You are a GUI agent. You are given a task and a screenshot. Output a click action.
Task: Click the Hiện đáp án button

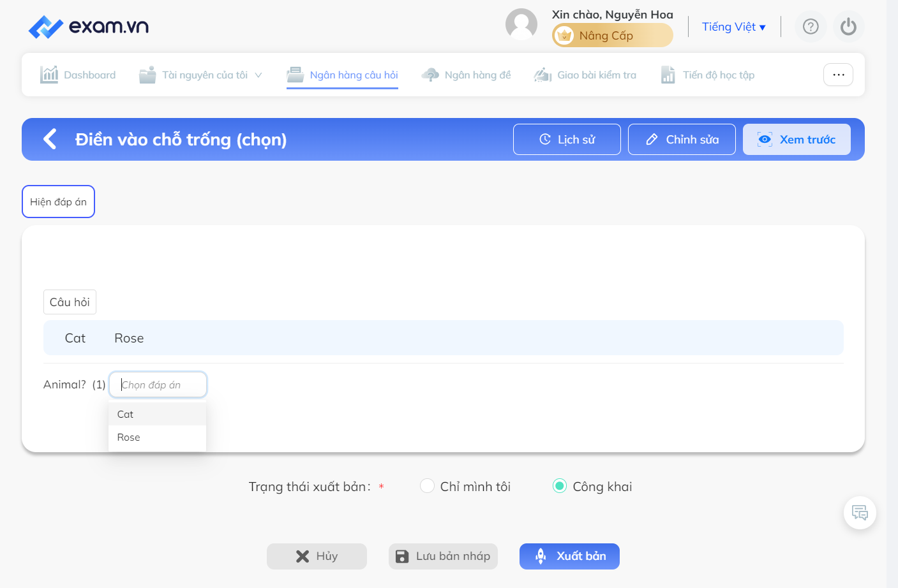point(58,202)
